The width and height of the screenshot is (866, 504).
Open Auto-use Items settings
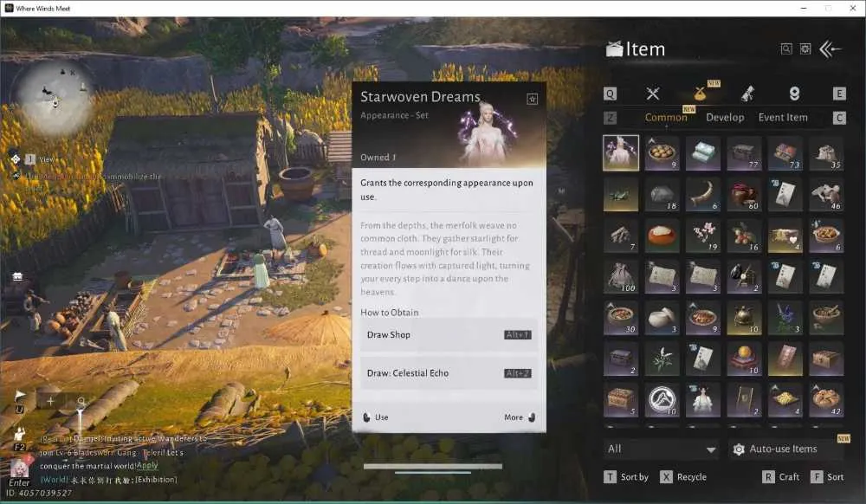coord(786,449)
